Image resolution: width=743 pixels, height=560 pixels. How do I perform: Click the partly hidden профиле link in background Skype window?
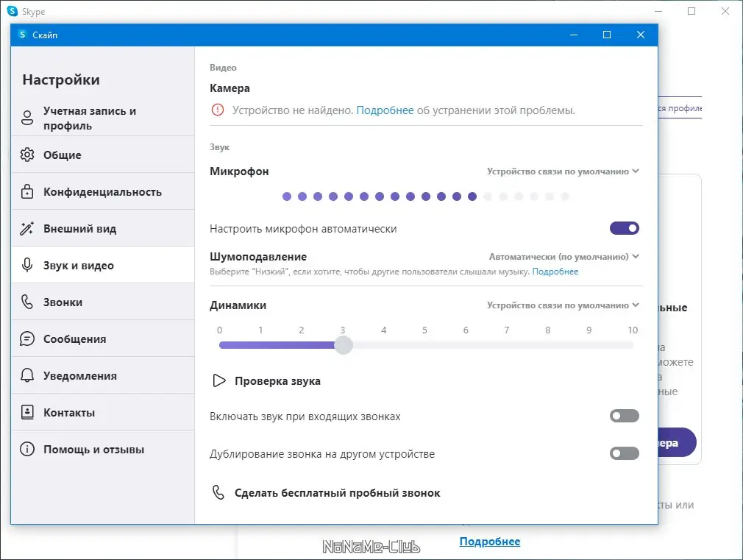point(680,108)
